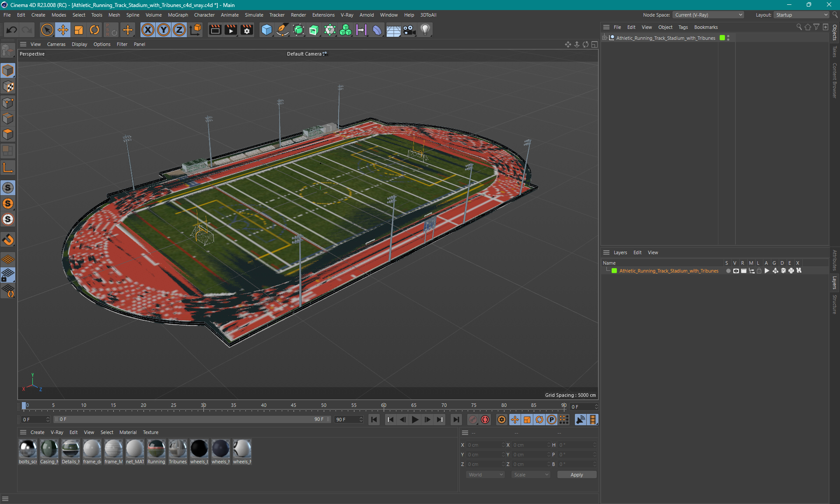Image resolution: width=840 pixels, height=504 pixels.
Task: Open Edit Render Settings icon
Action: 247,30
